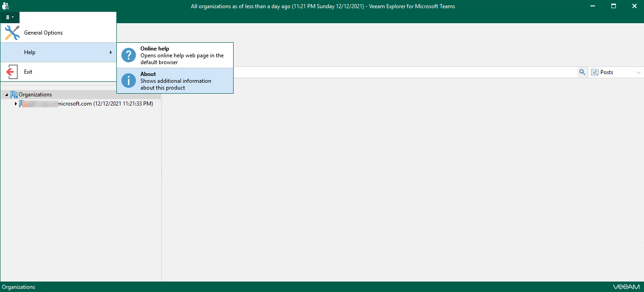644x292 pixels.
Task: Select the Organizations tree label
Action: click(x=35, y=95)
